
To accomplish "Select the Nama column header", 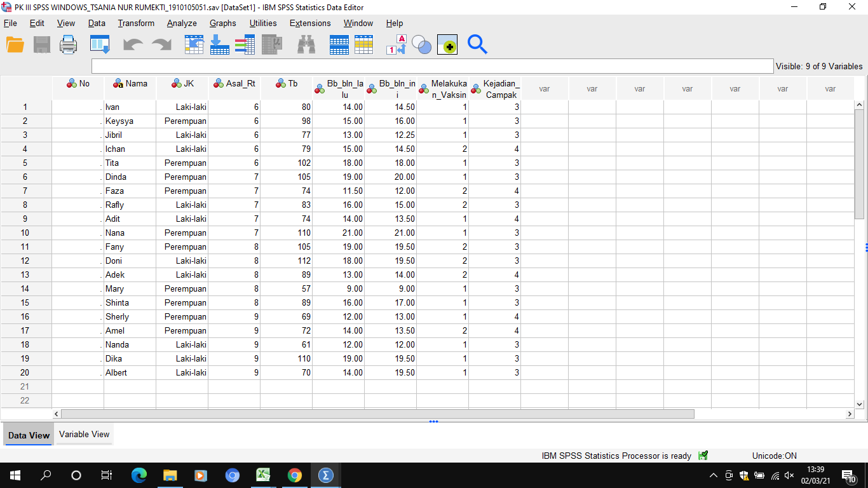I will (130, 88).
